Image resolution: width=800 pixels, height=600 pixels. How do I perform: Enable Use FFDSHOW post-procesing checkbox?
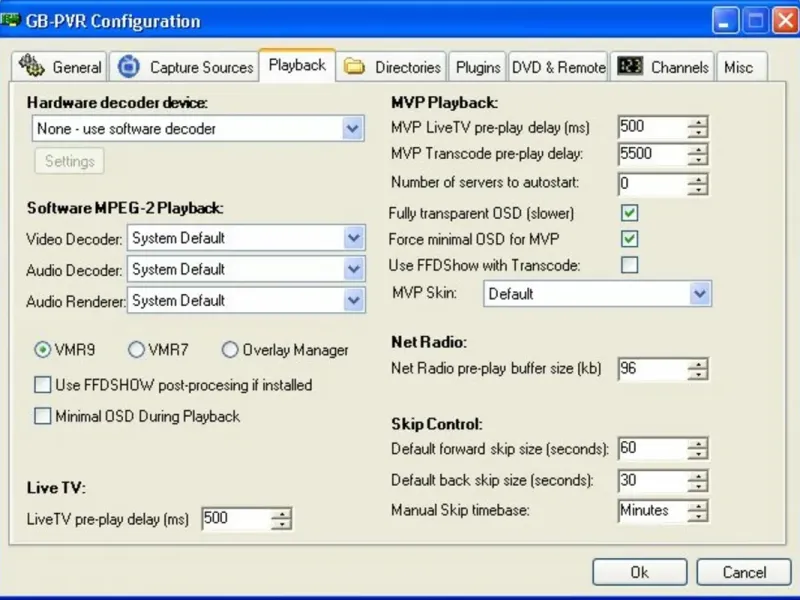[x=42, y=385]
